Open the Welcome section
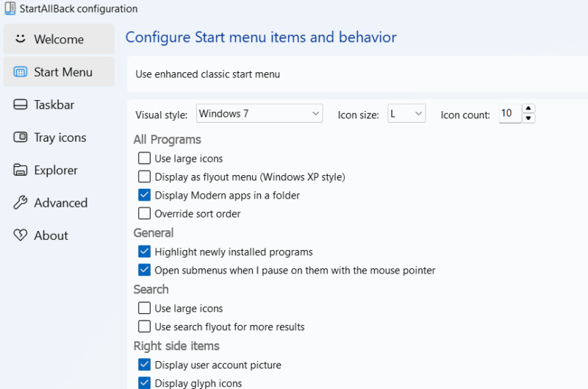The height and width of the screenshot is (389, 588). [59, 39]
